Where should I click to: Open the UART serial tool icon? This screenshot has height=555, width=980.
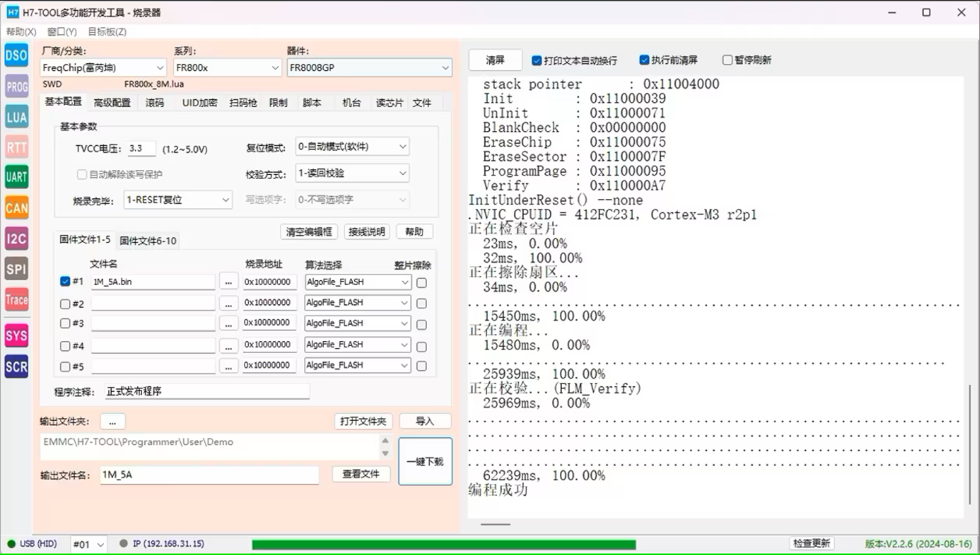16,177
